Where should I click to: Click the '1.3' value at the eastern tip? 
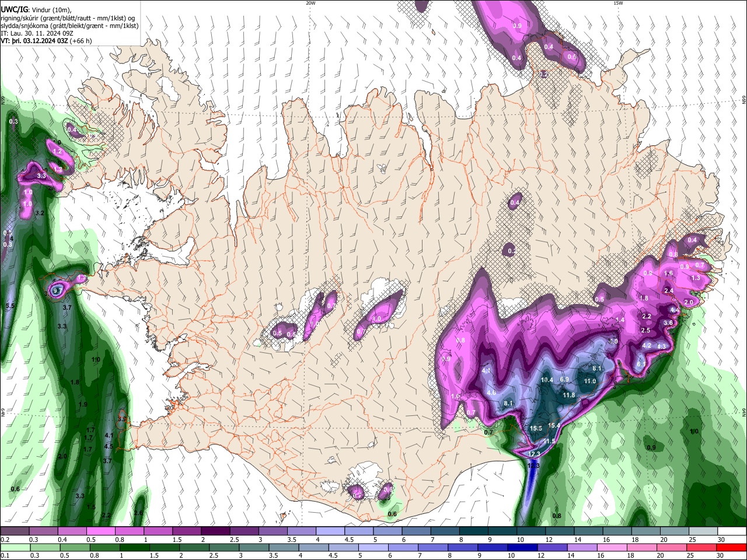[x=696, y=278]
